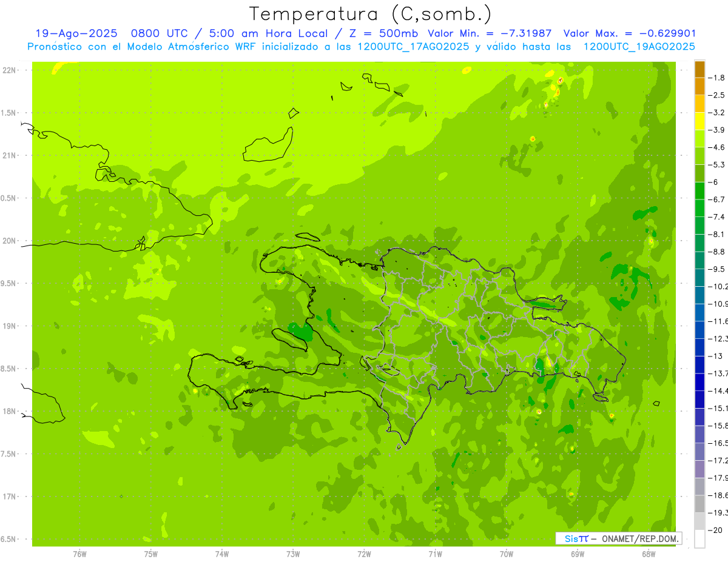Click the '69W' longitude label
The height and width of the screenshot is (562, 728).
tap(578, 554)
